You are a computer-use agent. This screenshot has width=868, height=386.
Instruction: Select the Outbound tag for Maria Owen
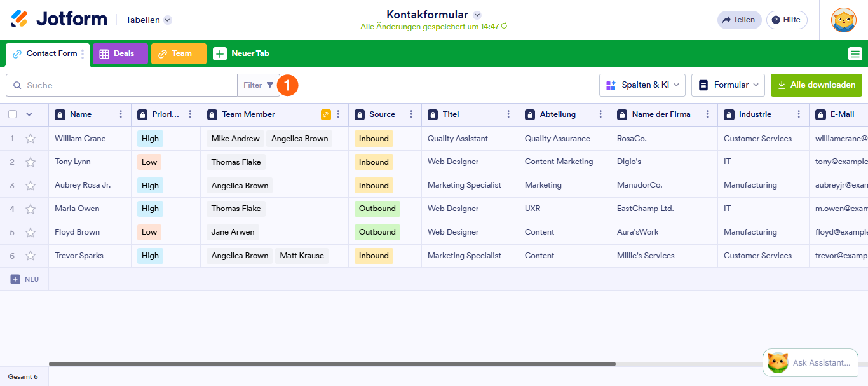377,209
